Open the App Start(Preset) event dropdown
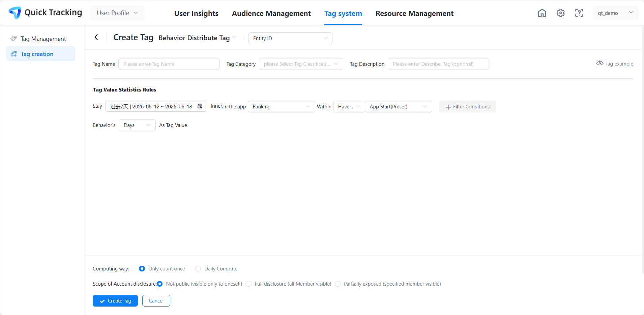The image size is (644, 315). point(399,106)
